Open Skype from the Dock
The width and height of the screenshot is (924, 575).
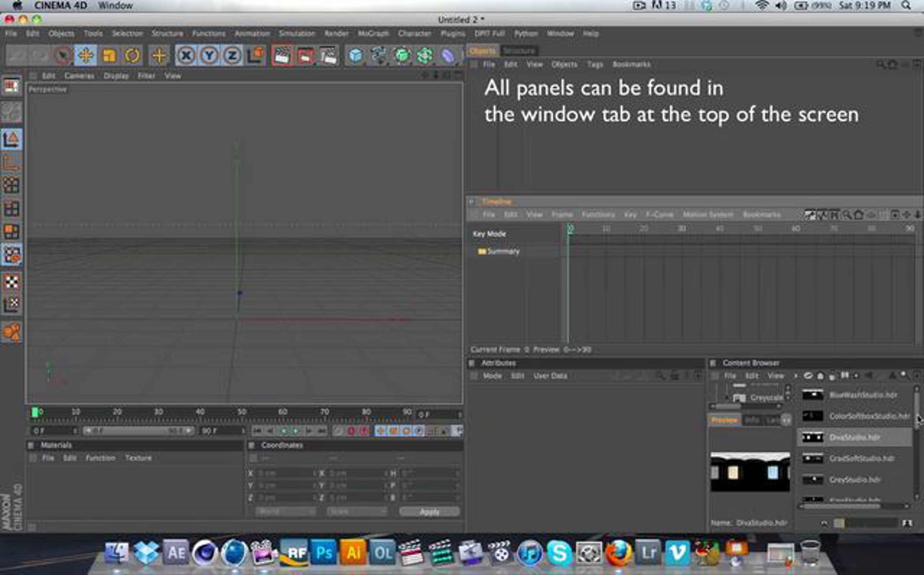(x=559, y=553)
